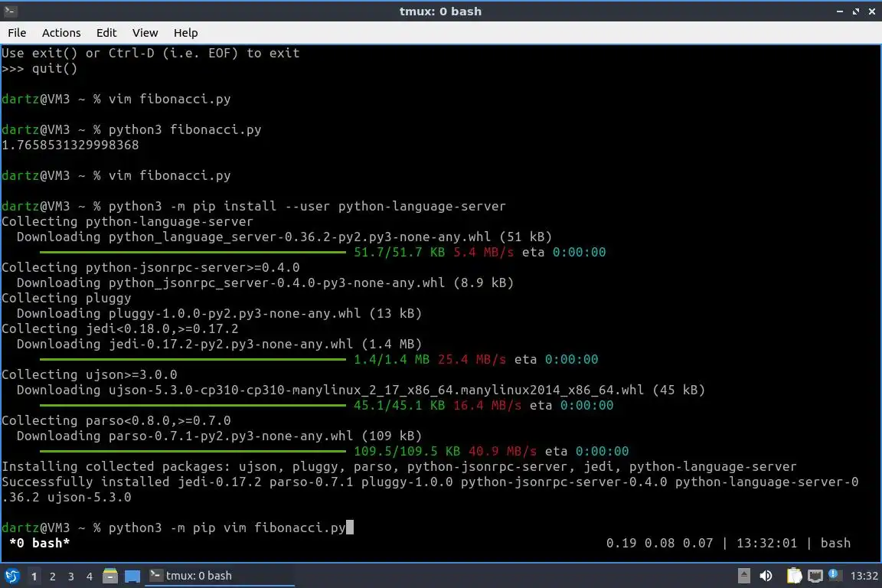882x588 pixels.
Task: Open the network connection tray icon
Action: click(815, 576)
